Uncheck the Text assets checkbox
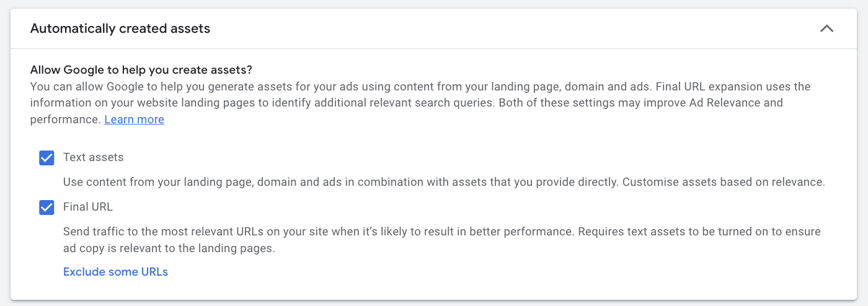 46,158
